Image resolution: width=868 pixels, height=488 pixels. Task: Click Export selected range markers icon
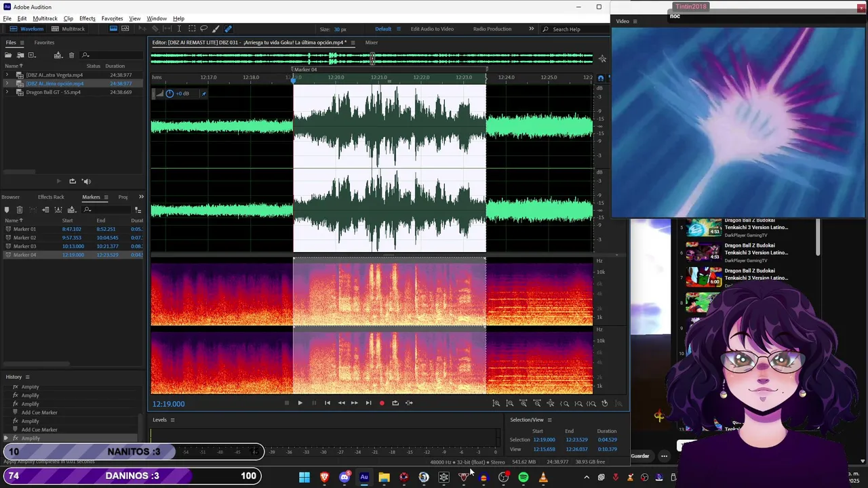tap(58, 210)
